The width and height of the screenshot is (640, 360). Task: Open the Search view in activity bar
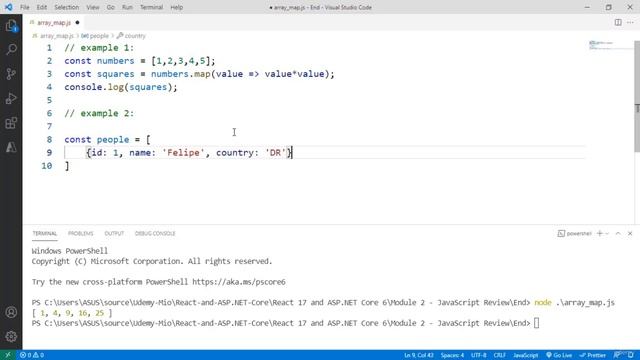[11, 49]
